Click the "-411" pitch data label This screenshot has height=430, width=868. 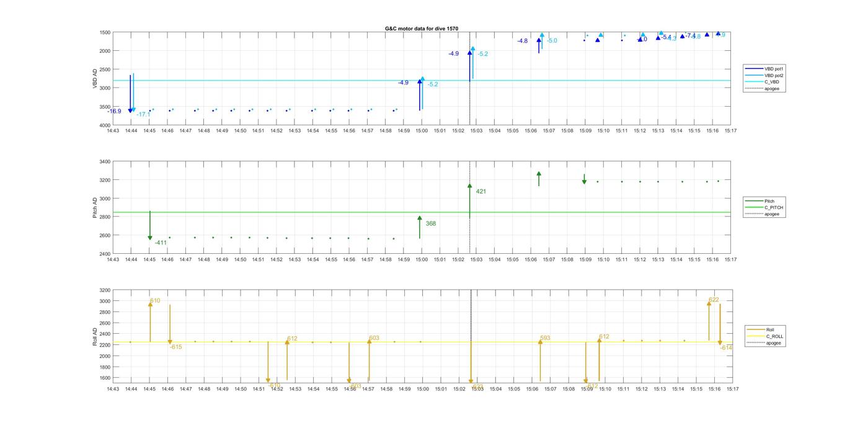pyautogui.click(x=161, y=243)
